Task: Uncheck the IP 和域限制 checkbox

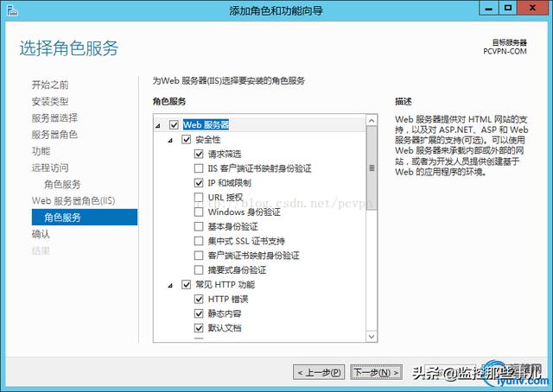Action: (199, 183)
